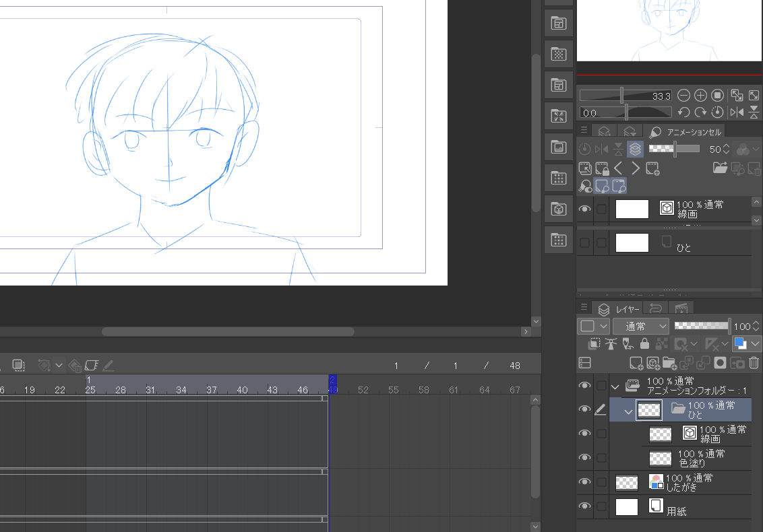Create new layer folder
The image size is (763, 532).
pos(669,363)
